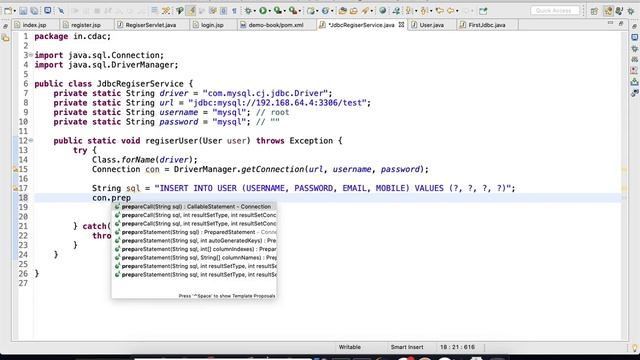
Task: Click the New Server globe icon
Action: pyautogui.click(x=311, y=11)
